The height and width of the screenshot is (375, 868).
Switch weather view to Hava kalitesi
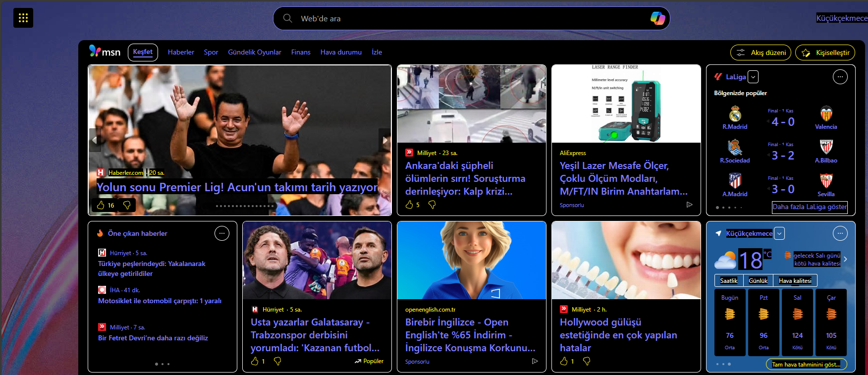pos(795,280)
